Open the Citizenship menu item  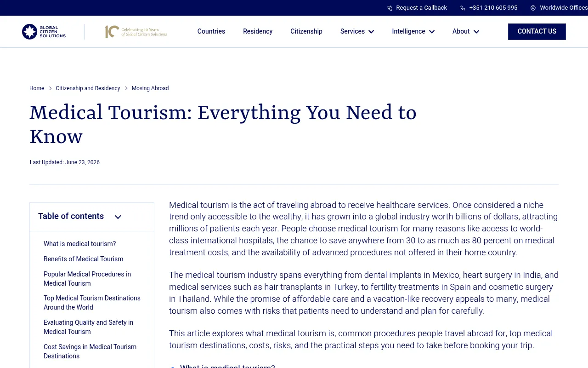coord(306,31)
